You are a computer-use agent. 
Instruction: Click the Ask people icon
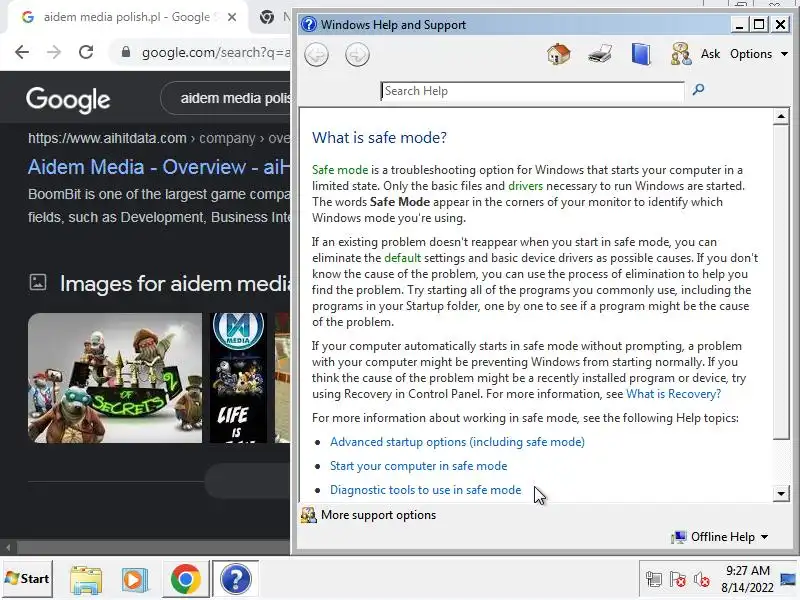click(681, 54)
